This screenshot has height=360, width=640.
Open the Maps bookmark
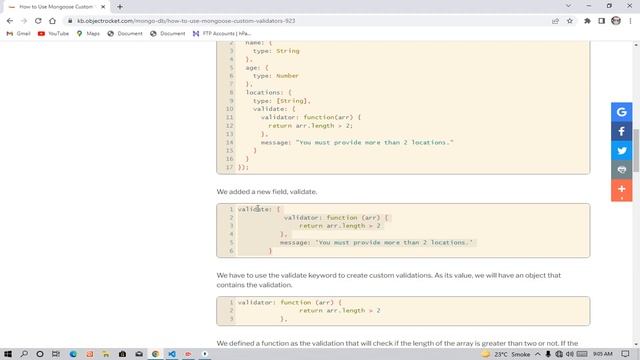pyautogui.click(x=88, y=33)
